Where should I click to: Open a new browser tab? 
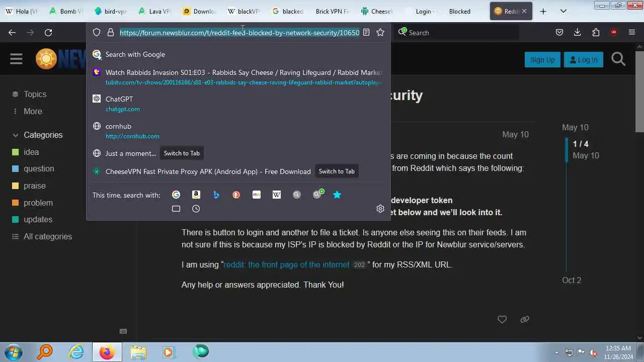[x=543, y=11]
